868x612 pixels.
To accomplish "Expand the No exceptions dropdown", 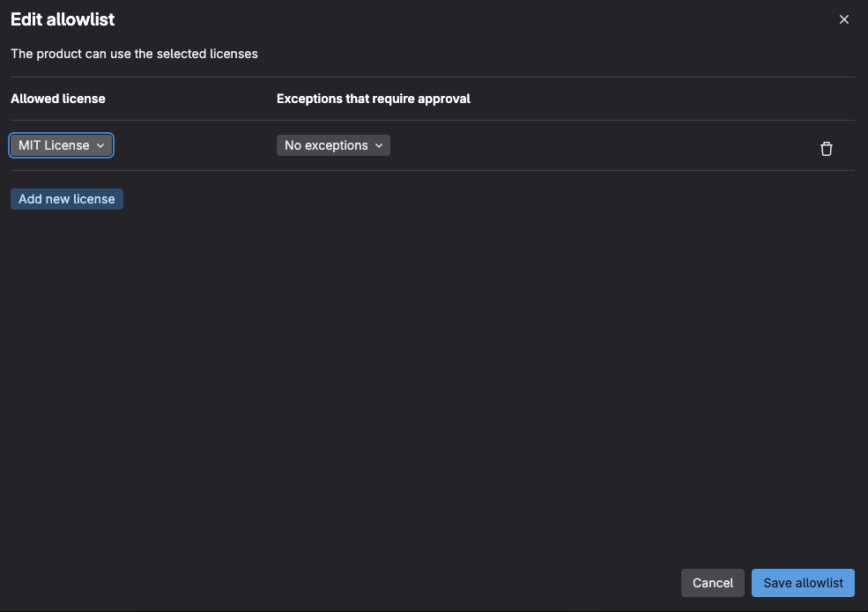I will point(333,145).
